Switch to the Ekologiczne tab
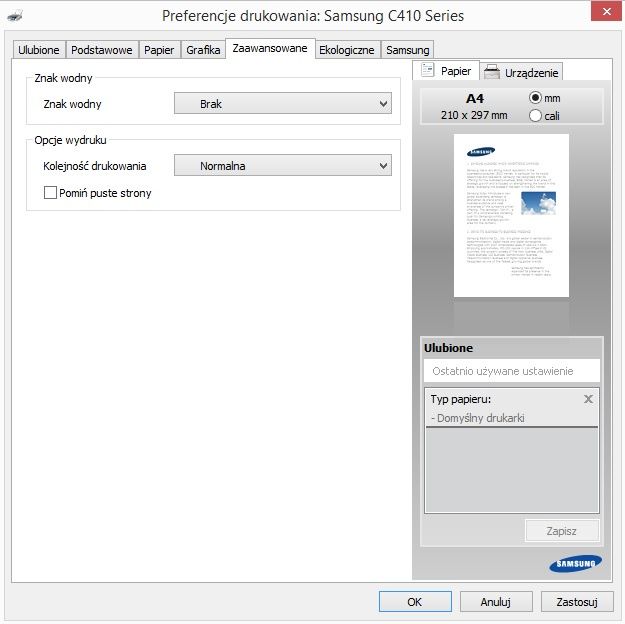625x624 pixels. point(347,50)
